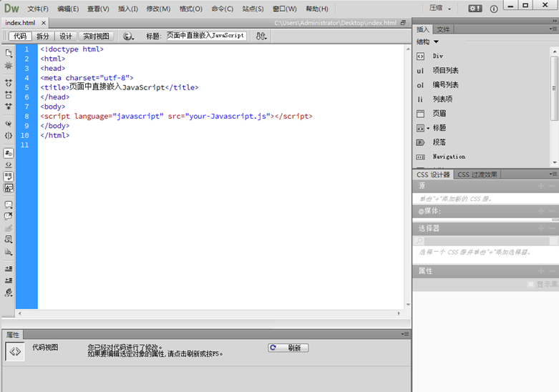Screen dimensions: 559x392
Task: Click the 标题 title input field
Action: [206, 36]
